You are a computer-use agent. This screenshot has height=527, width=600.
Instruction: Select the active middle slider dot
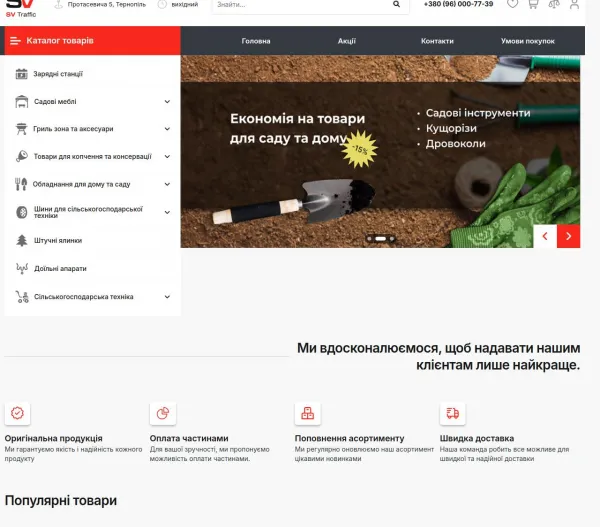tap(380, 238)
